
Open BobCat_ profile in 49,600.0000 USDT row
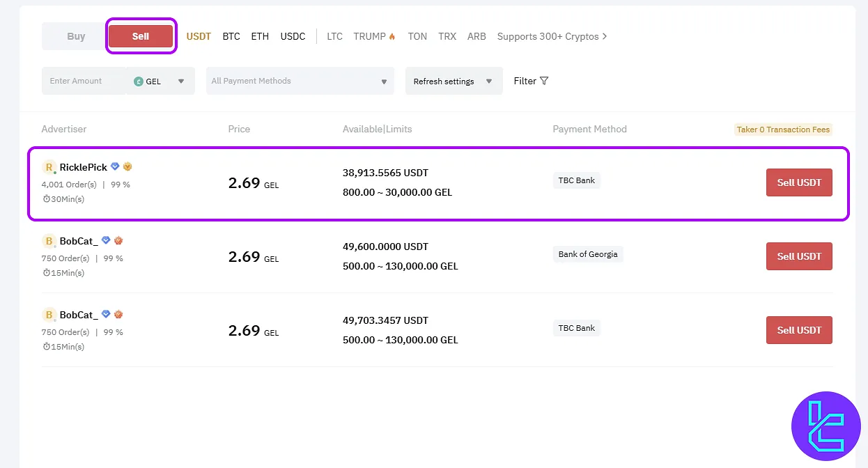point(79,241)
